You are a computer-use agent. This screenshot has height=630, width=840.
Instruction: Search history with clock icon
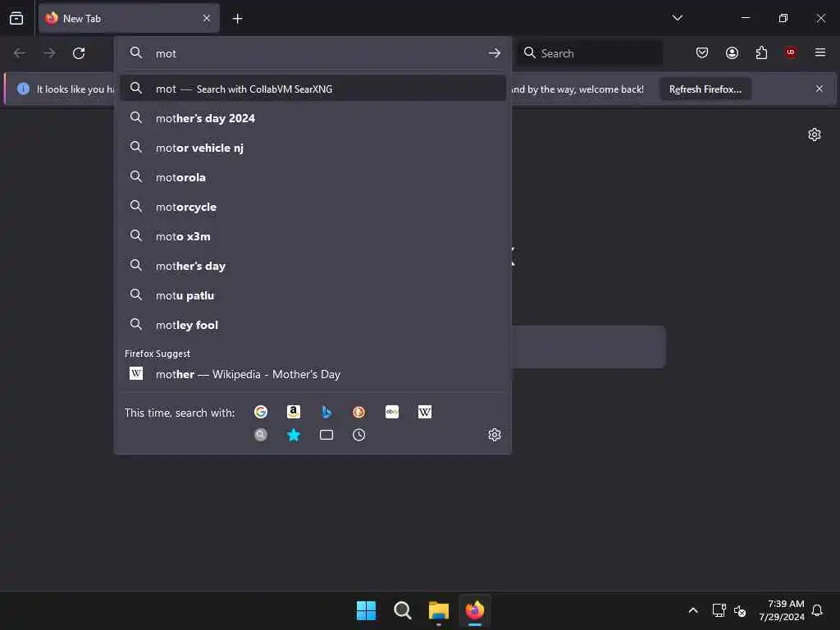click(359, 435)
